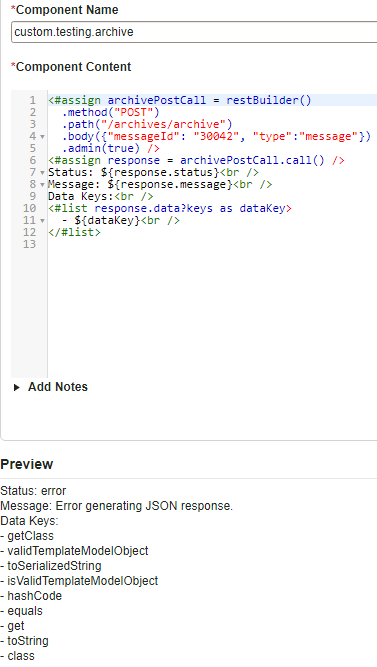377x667 pixels.
Task: Click the .admin(true) code line
Action: coord(111,148)
